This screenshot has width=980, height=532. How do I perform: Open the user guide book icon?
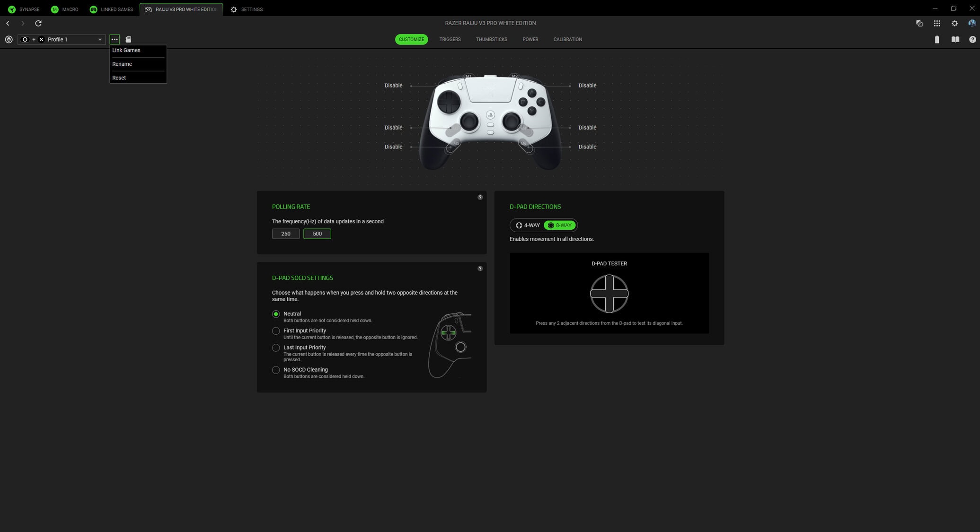point(955,39)
